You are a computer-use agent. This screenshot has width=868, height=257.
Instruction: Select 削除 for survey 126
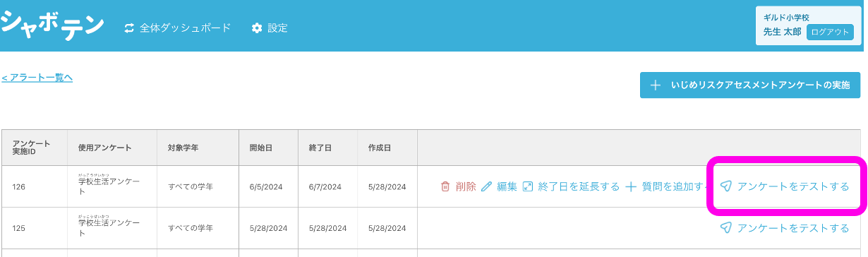pyautogui.click(x=459, y=186)
